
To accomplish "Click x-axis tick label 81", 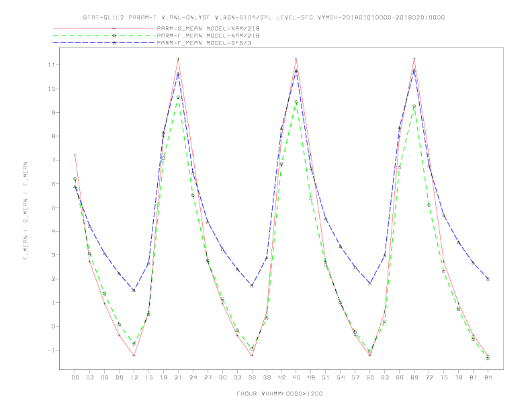I will coord(474,377).
